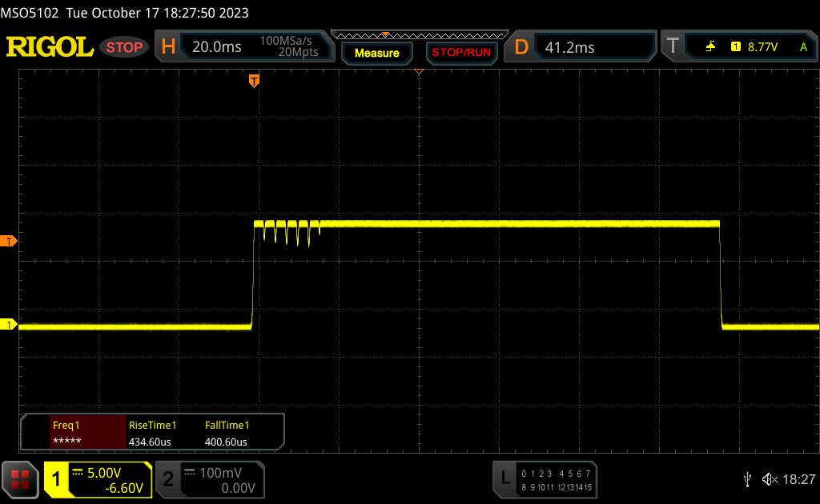
Task: Click the USB device status icon
Action: [747, 479]
